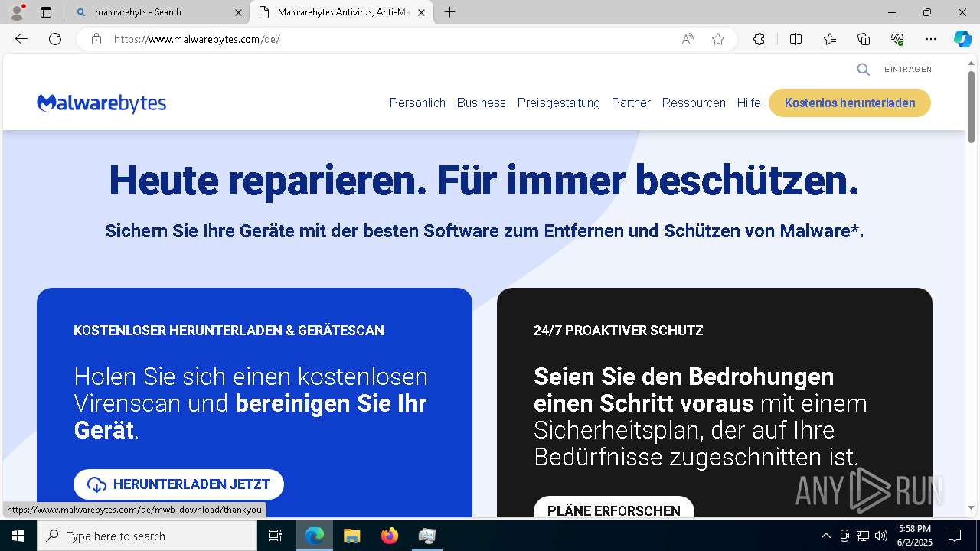Viewport: 980px width, 551px height.
Task: Open network tray icon
Action: coord(863,536)
